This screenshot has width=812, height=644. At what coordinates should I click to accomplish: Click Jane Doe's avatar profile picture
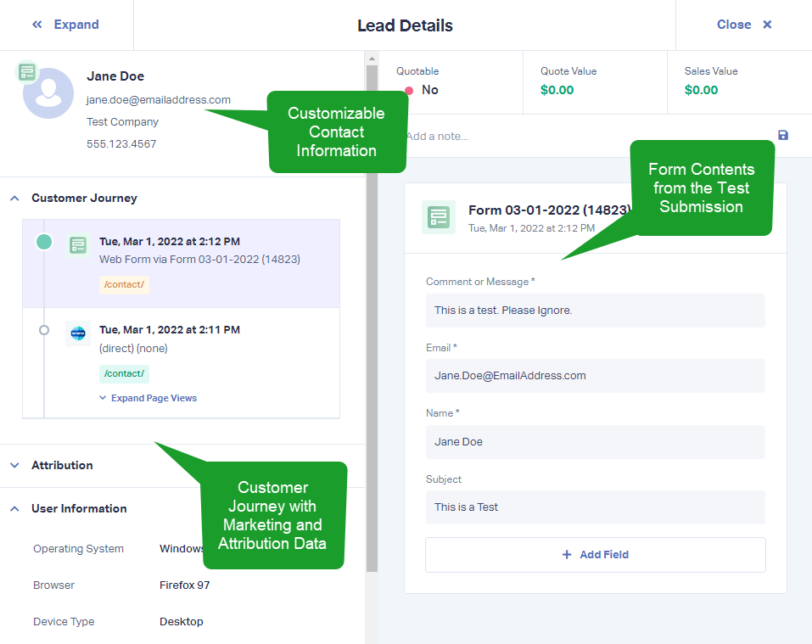pyautogui.click(x=48, y=93)
